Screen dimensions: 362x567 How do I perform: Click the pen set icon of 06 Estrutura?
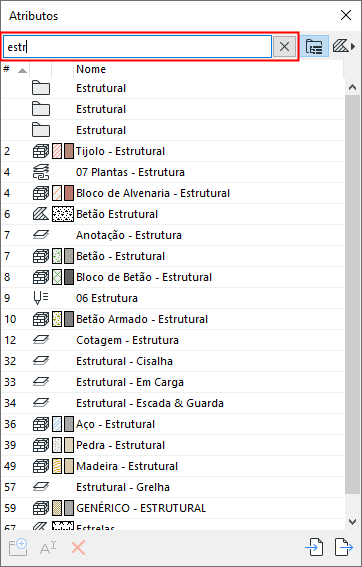(x=41, y=298)
